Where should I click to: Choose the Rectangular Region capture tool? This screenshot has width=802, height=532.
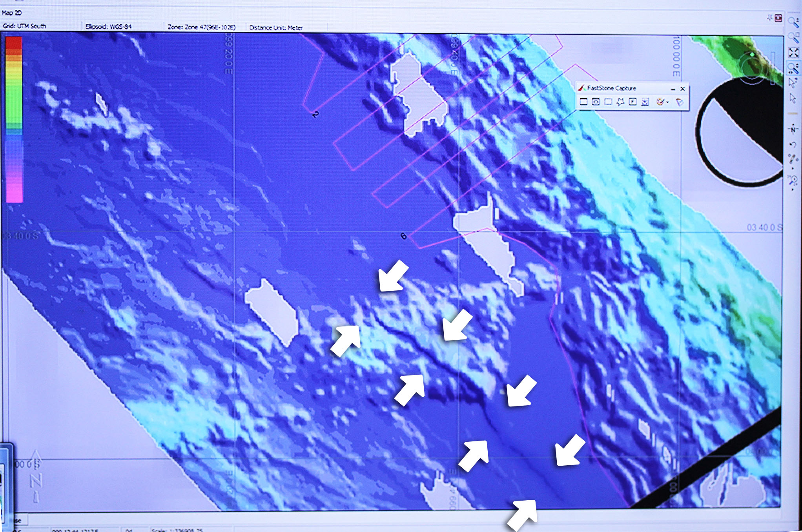coord(608,101)
